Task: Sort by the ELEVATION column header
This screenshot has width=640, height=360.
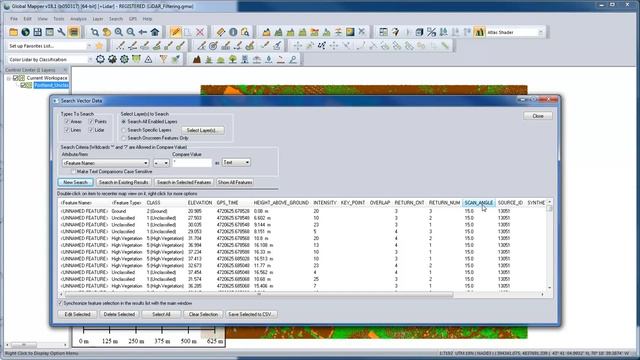Action: pyautogui.click(x=200, y=203)
